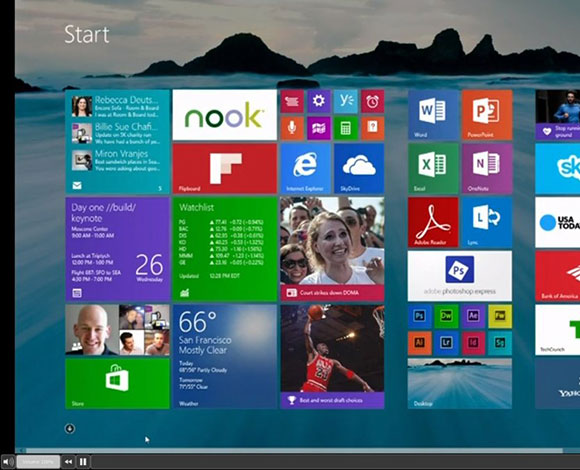Launch the Dreamweaver Dw tile
The width and height of the screenshot is (580, 470).
(x=446, y=316)
